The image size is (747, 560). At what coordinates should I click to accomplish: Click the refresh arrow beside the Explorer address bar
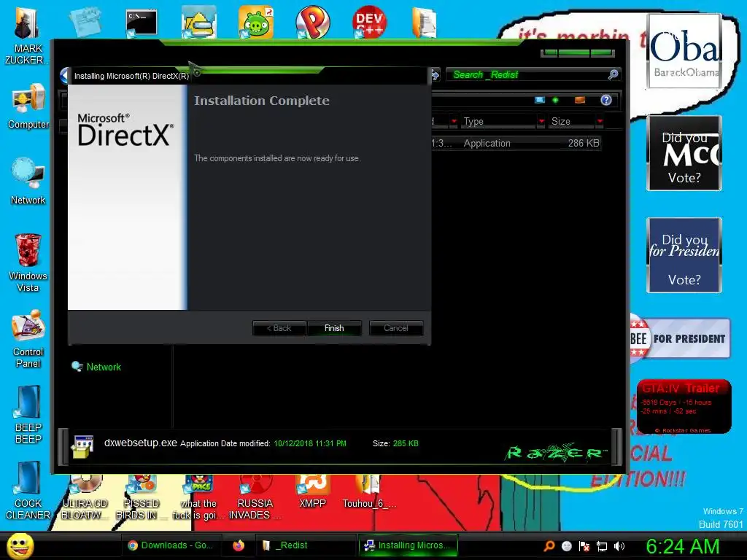click(436, 75)
